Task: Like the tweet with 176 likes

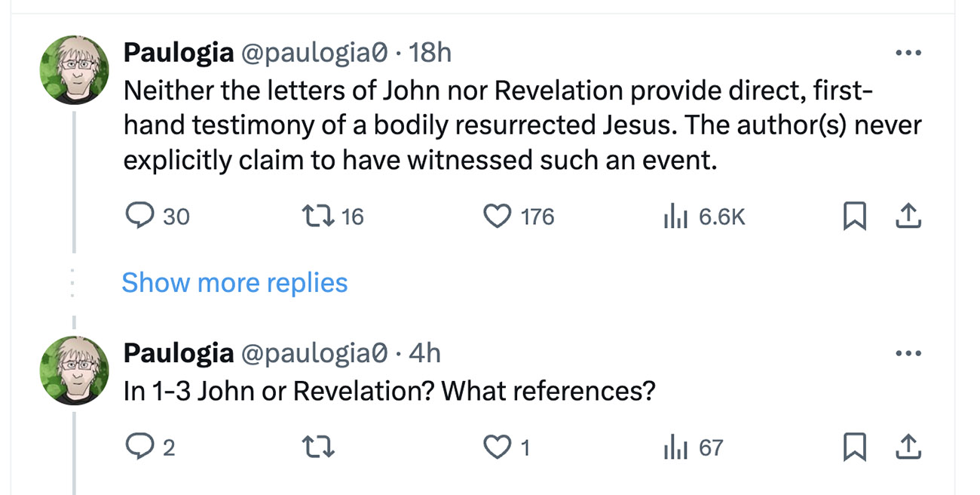Action: click(496, 217)
